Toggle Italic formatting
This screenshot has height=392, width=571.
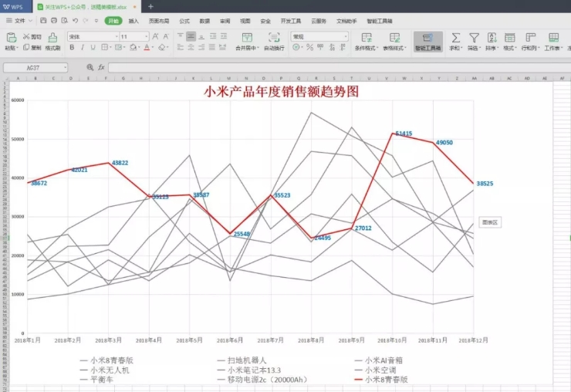83,47
